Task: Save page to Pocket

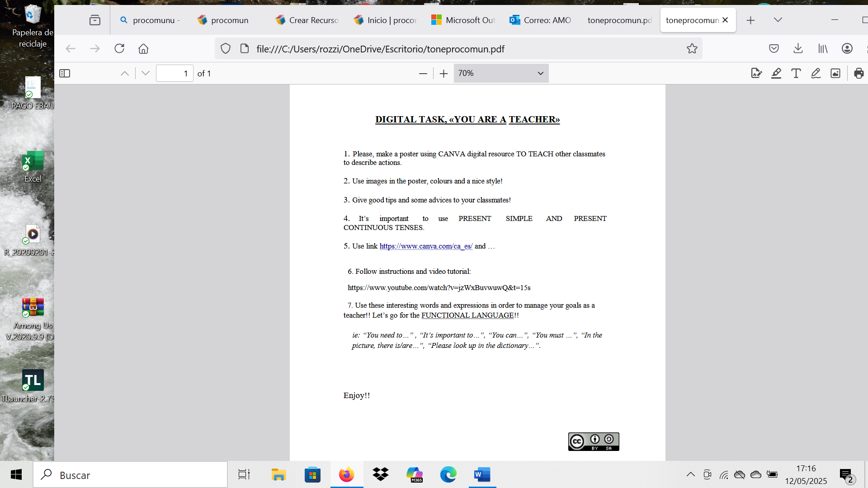Action: point(774,49)
